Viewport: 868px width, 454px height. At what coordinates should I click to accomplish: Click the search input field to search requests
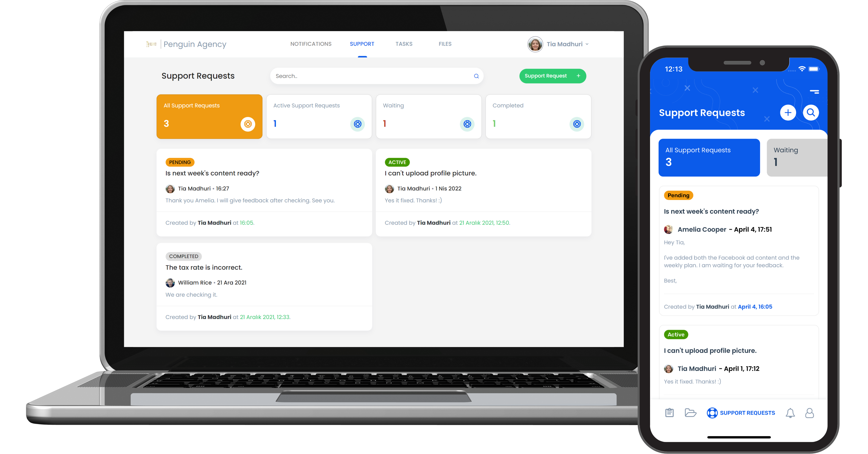click(x=376, y=76)
